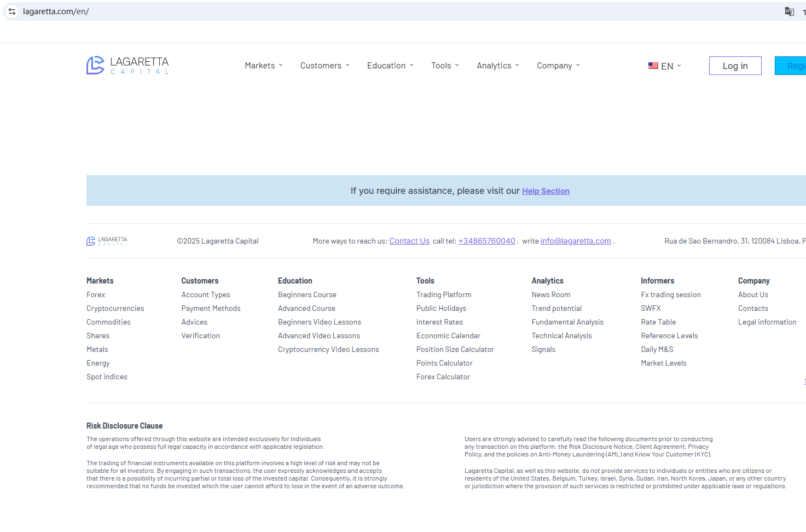Open Technical Analysis link
The width and height of the screenshot is (806, 532).
click(x=561, y=336)
